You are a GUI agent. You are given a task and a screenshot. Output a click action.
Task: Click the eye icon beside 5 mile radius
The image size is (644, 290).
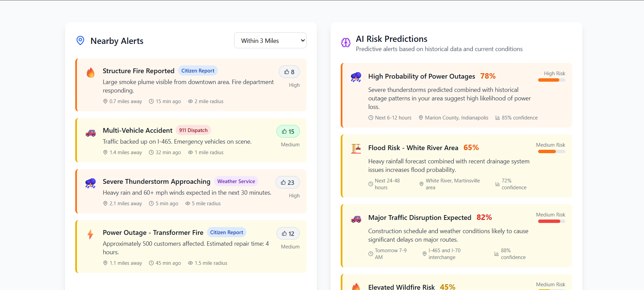(x=188, y=204)
